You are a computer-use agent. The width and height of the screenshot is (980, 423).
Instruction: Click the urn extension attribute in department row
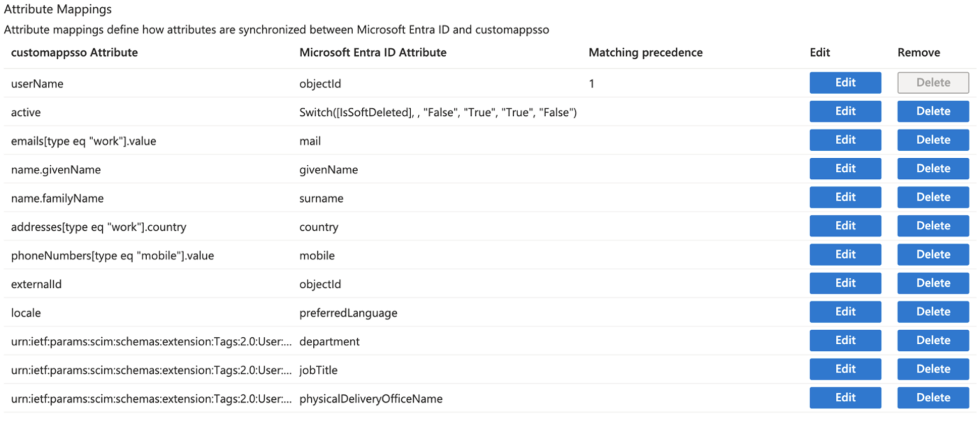[x=151, y=342]
